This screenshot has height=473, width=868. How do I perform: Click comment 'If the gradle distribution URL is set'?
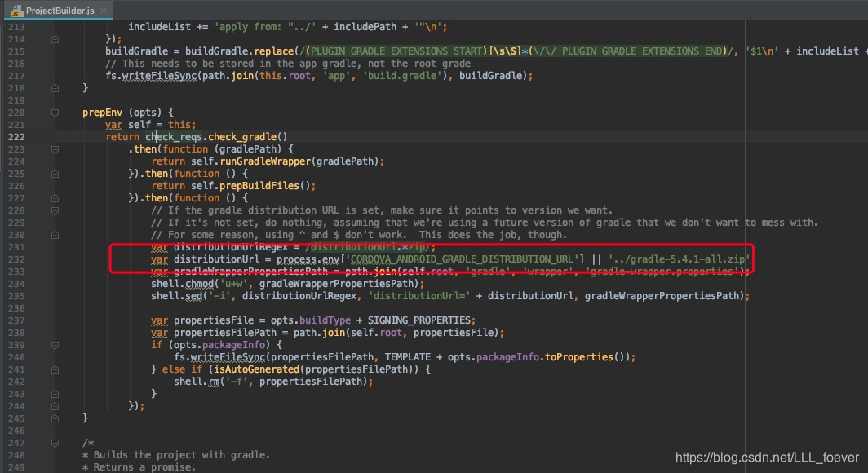[382, 210]
